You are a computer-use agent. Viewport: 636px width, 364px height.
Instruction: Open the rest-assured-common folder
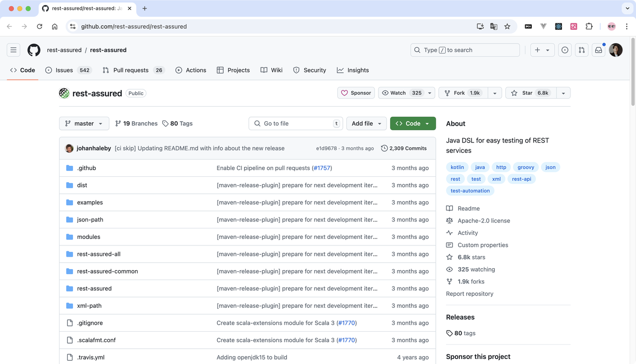click(x=107, y=271)
